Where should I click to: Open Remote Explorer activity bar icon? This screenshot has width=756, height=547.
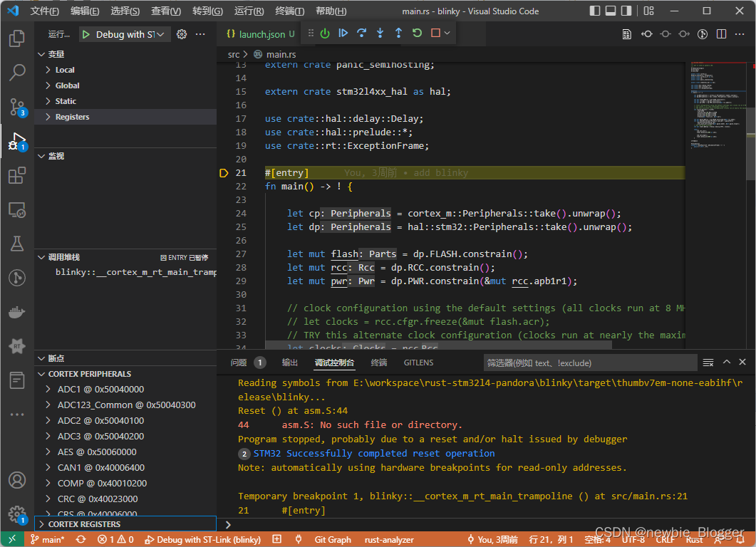pos(17,209)
